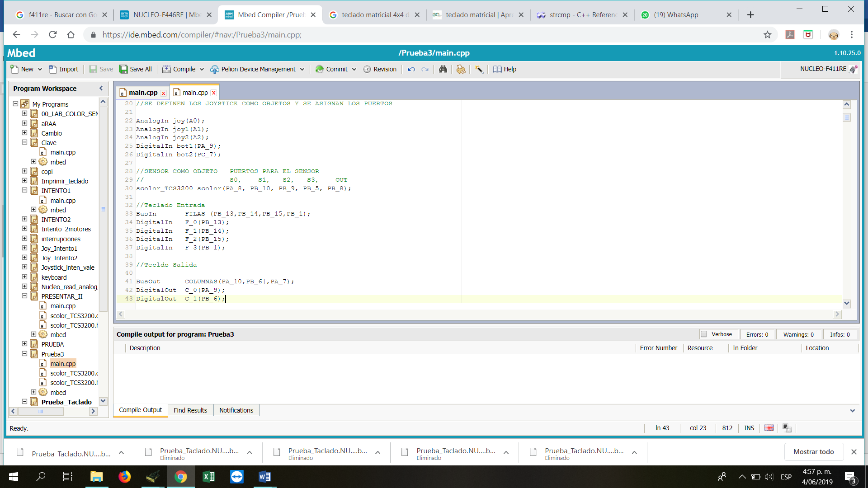Click the Mostrar todo downloads button
The width and height of the screenshot is (868, 488).
pos(813,452)
